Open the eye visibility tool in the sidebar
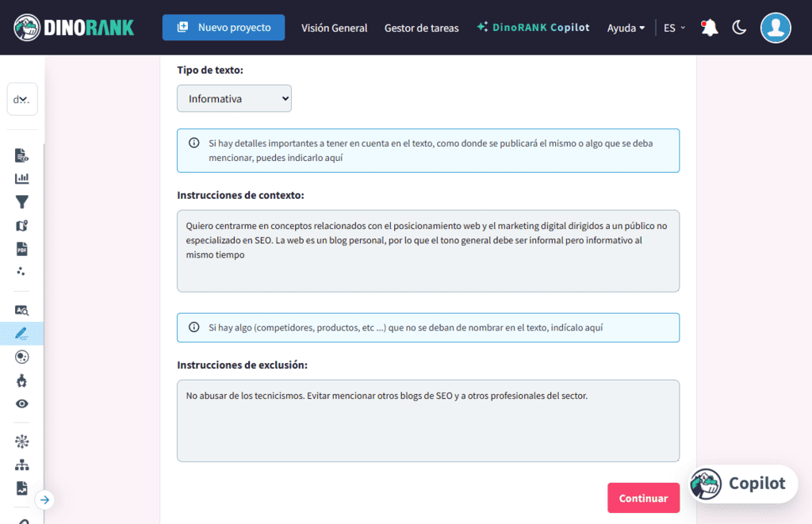The width and height of the screenshot is (812, 524). click(x=22, y=404)
